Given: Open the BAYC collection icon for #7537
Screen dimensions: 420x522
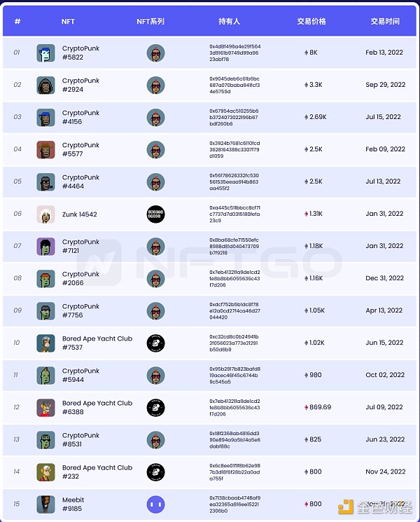Looking at the screenshot, I should pyautogui.click(x=155, y=343).
